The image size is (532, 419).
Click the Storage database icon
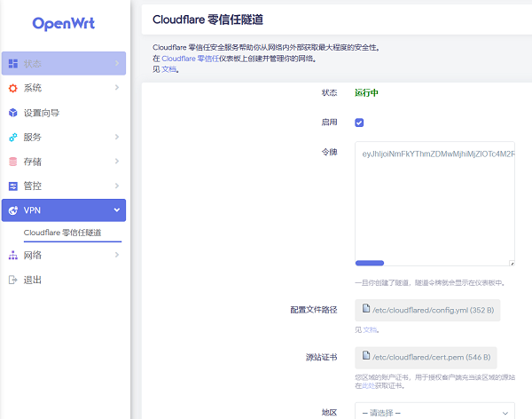(12, 162)
